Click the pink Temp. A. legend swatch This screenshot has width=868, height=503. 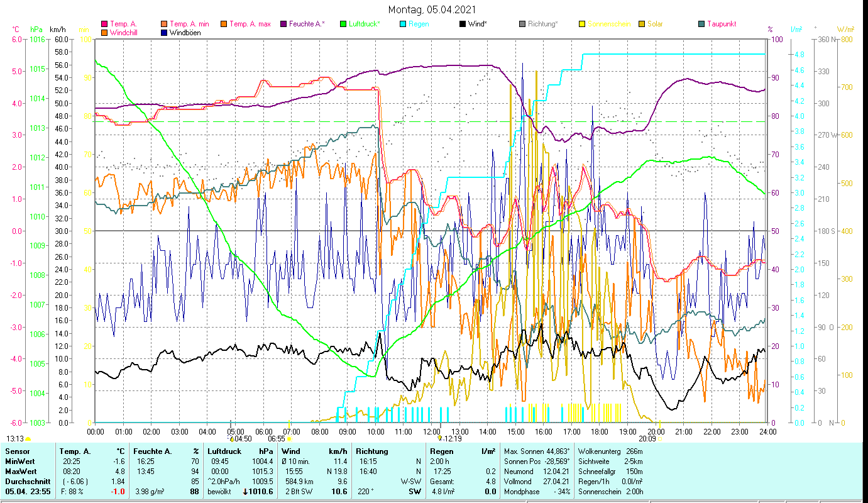(x=104, y=25)
